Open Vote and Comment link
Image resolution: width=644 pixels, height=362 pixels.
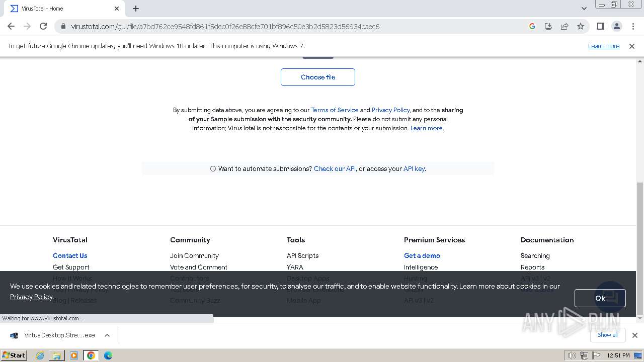(198, 267)
